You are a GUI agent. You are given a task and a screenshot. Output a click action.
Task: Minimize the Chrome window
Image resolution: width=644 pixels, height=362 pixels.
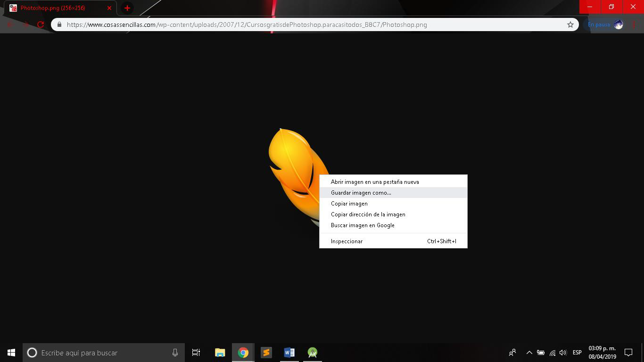tap(590, 7)
